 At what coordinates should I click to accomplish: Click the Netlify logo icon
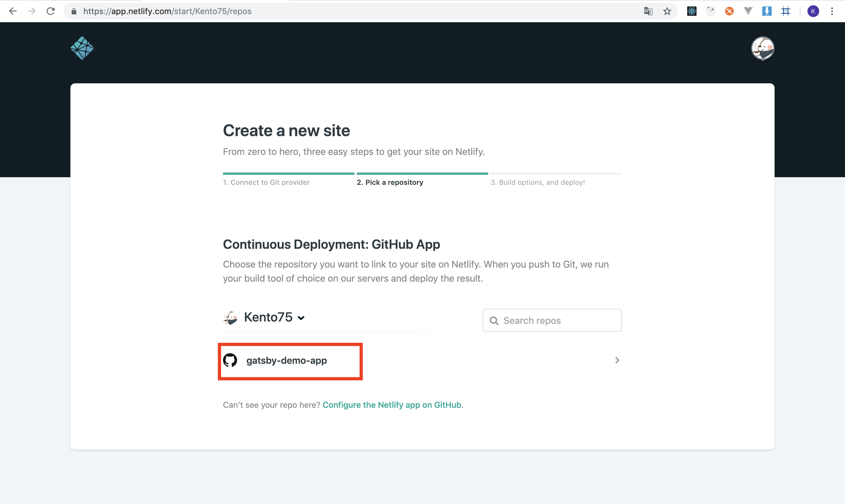coord(82,48)
